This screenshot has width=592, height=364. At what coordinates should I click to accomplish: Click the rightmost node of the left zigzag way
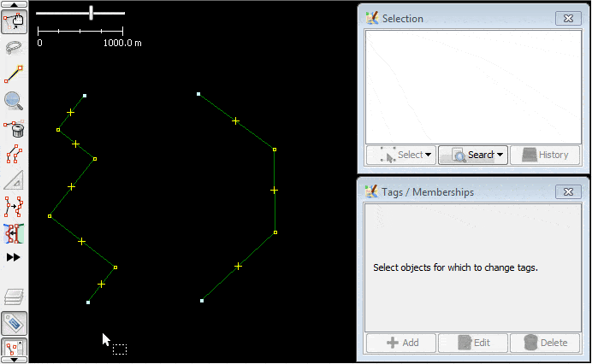click(115, 267)
